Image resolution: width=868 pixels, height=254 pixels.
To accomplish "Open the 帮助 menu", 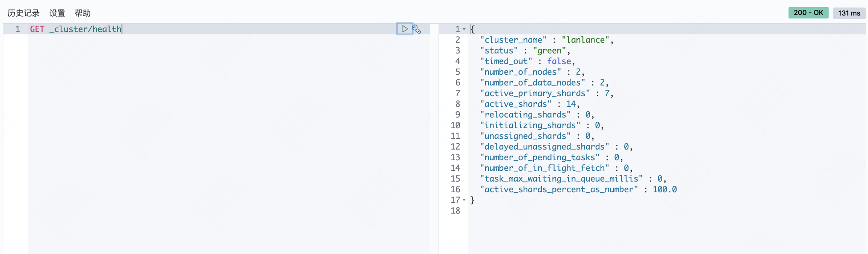I will point(83,13).
